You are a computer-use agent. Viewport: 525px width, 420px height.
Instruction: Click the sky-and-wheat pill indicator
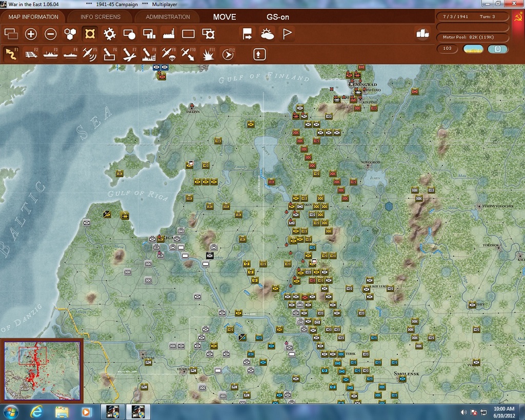pyautogui.click(x=473, y=49)
